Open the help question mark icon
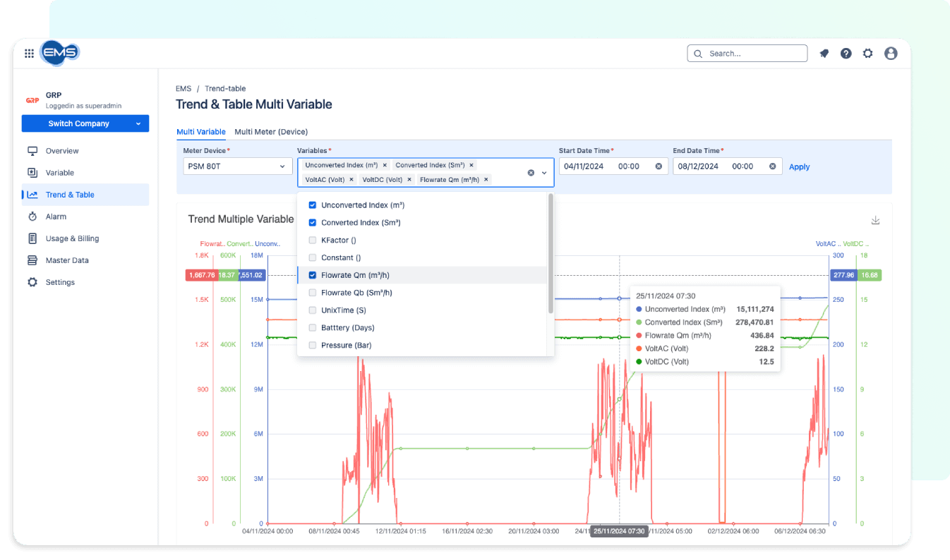Viewport: 950px width, 560px height. click(846, 54)
